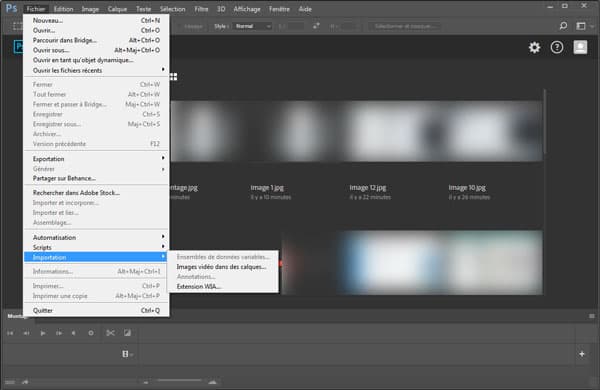Open the Fenêtre menu
The height and width of the screenshot is (390, 600).
coord(279,9)
